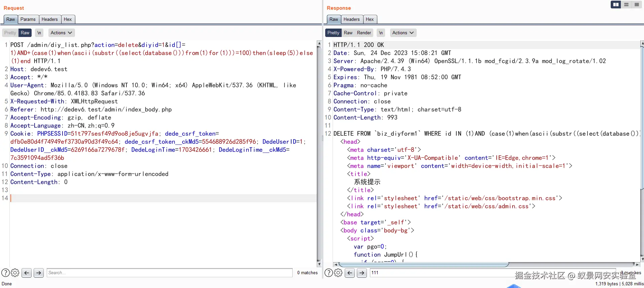Viewport: 644px width, 288px height.
Task: Open Response Hex tab
Action: (370, 19)
